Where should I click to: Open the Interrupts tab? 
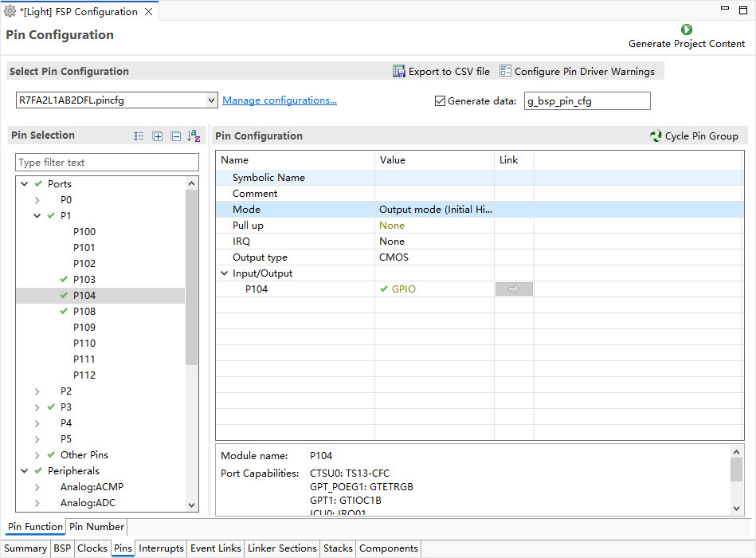click(161, 548)
